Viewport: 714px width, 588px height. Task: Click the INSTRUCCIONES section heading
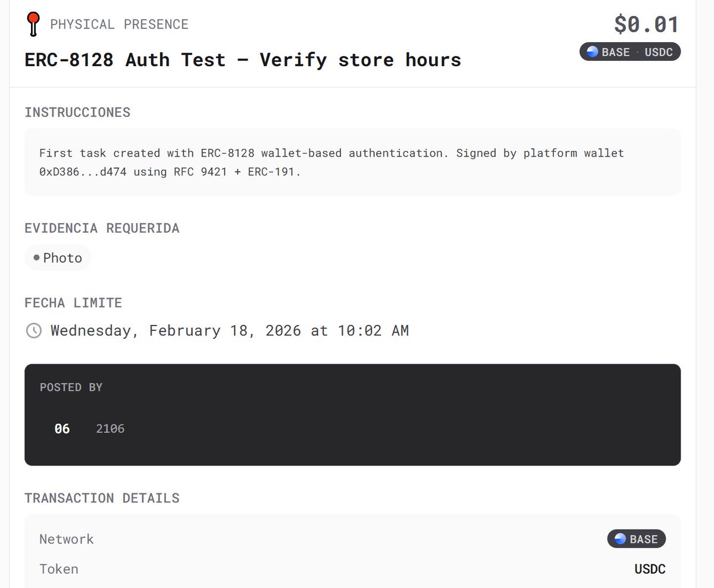pos(77,112)
